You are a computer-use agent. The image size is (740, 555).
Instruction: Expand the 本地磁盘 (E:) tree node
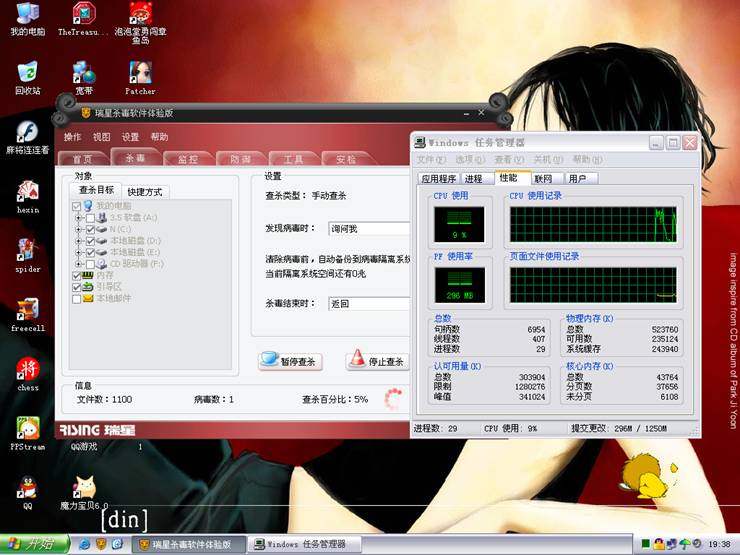(79, 252)
